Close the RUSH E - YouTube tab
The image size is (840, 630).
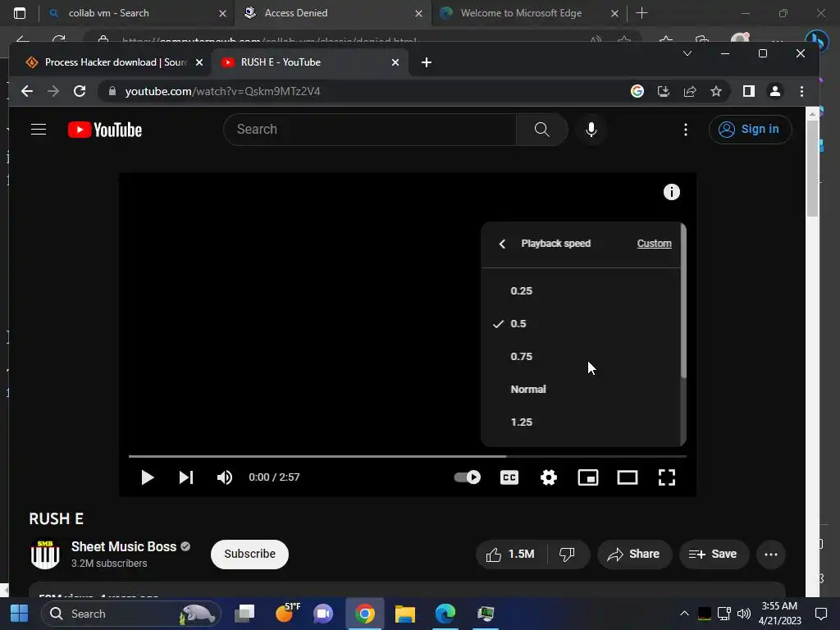(395, 62)
